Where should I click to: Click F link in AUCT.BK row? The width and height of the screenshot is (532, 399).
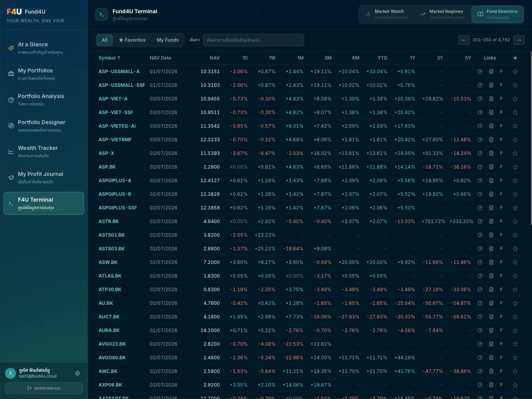pos(501,317)
